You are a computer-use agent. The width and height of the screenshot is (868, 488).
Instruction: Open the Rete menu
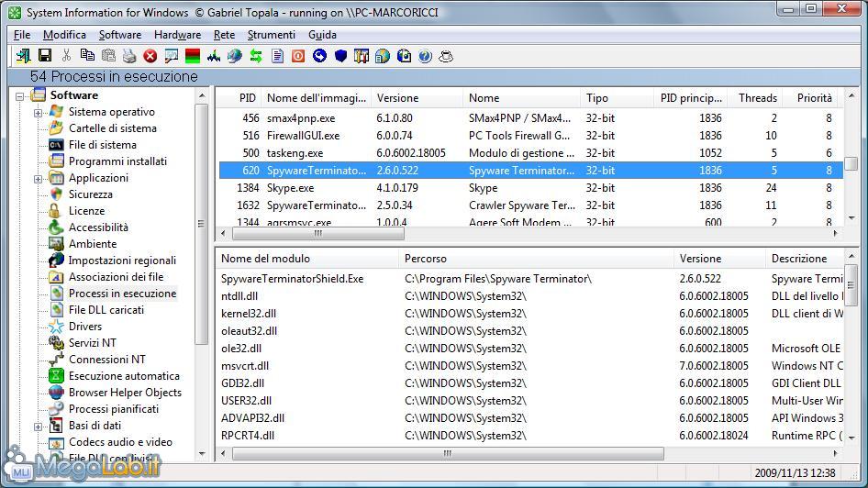pyautogui.click(x=224, y=35)
